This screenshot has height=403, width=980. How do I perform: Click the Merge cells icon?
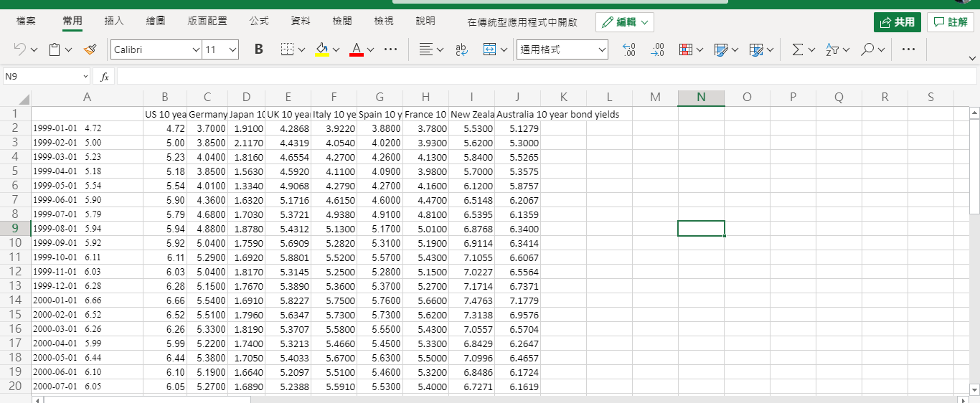coord(490,49)
